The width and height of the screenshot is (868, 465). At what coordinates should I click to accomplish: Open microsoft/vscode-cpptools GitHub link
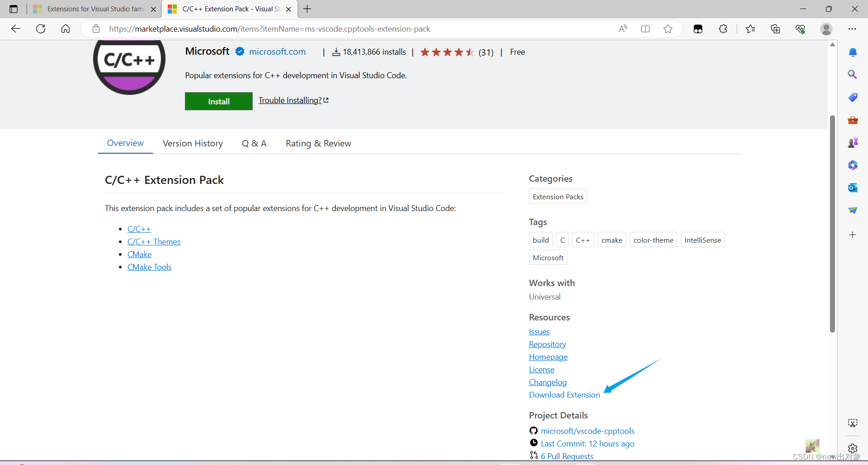(588, 431)
